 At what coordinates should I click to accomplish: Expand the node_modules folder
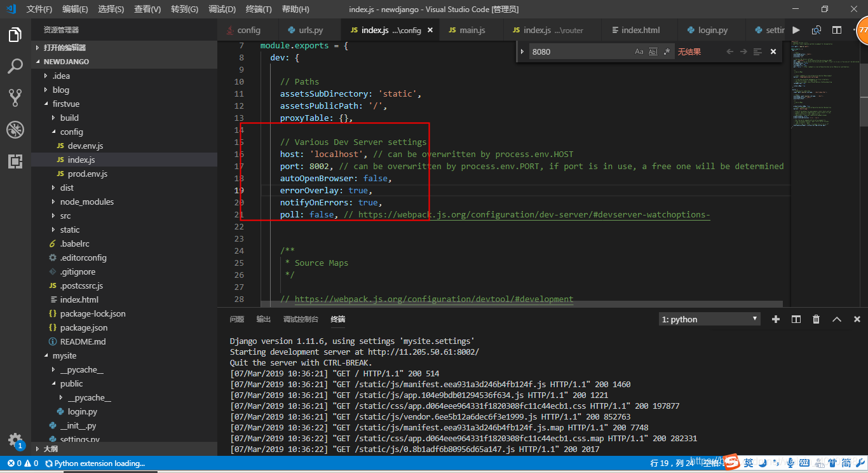click(124, 202)
